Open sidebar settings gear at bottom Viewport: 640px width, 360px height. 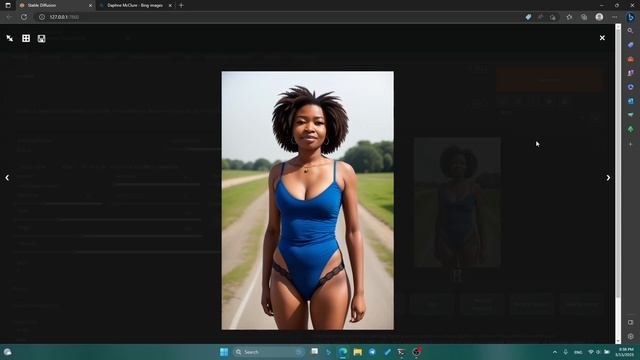[x=631, y=336]
